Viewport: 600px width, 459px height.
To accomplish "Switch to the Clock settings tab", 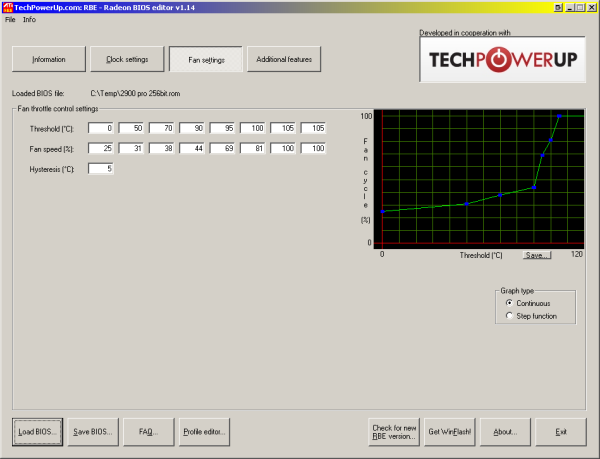I will coord(127,59).
